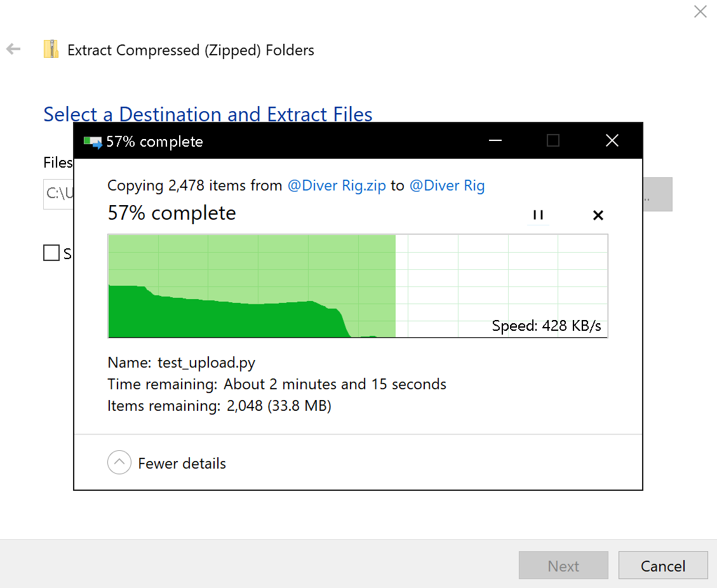
Task: Go back using the wizard's arrow
Action: pyautogui.click(x=13, y=49)
